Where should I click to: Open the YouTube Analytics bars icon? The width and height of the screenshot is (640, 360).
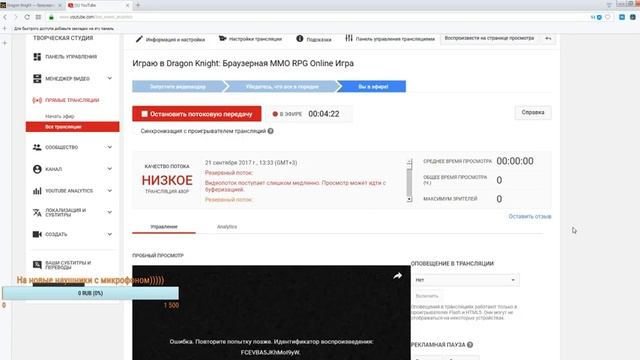(x=37, y=191)
